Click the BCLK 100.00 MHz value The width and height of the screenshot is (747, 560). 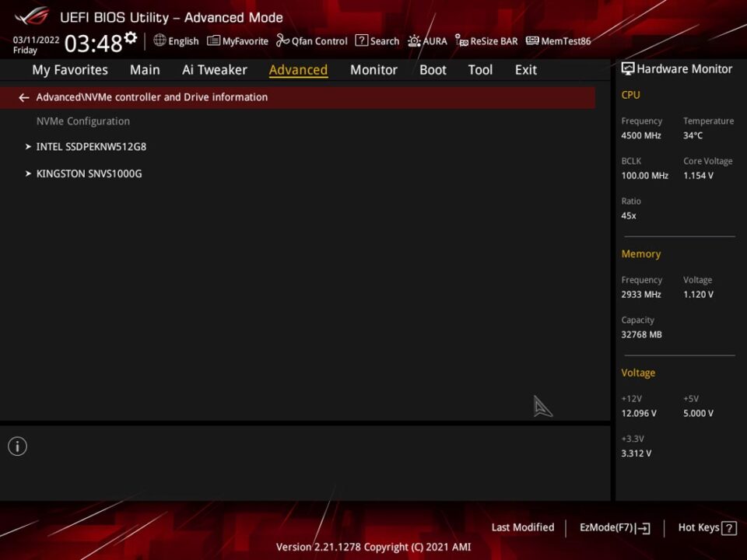pyautogui.click(x=644, y=176)
